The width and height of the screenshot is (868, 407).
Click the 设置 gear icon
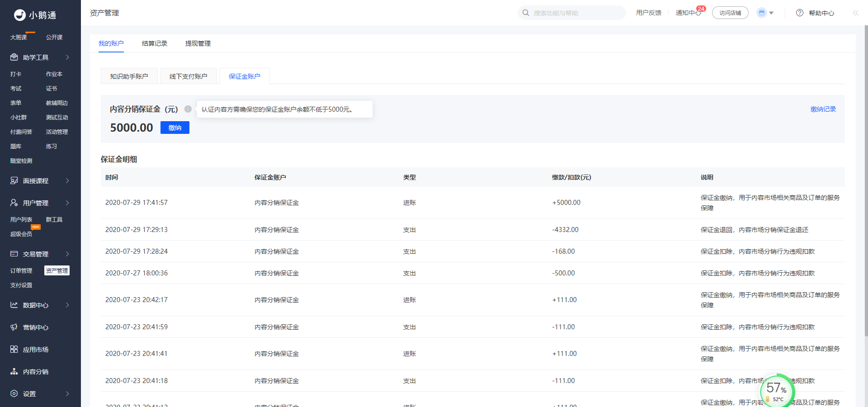click(14, 394)
